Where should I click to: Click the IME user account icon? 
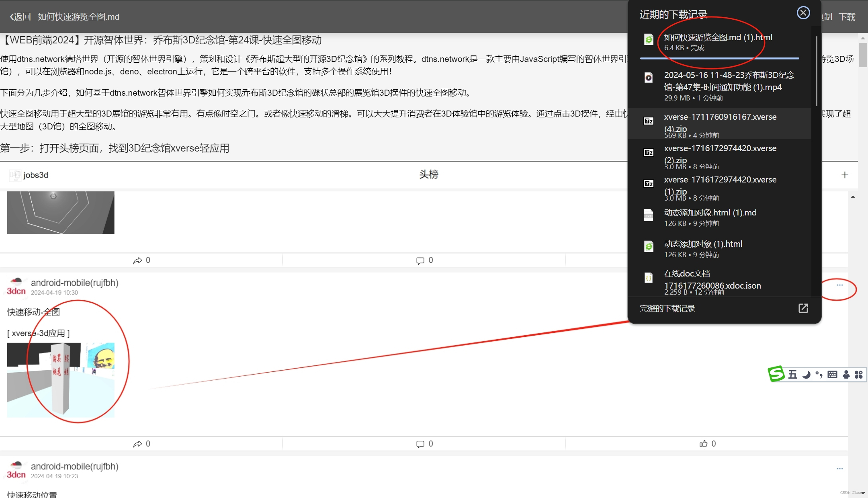(x=846, y=375)
